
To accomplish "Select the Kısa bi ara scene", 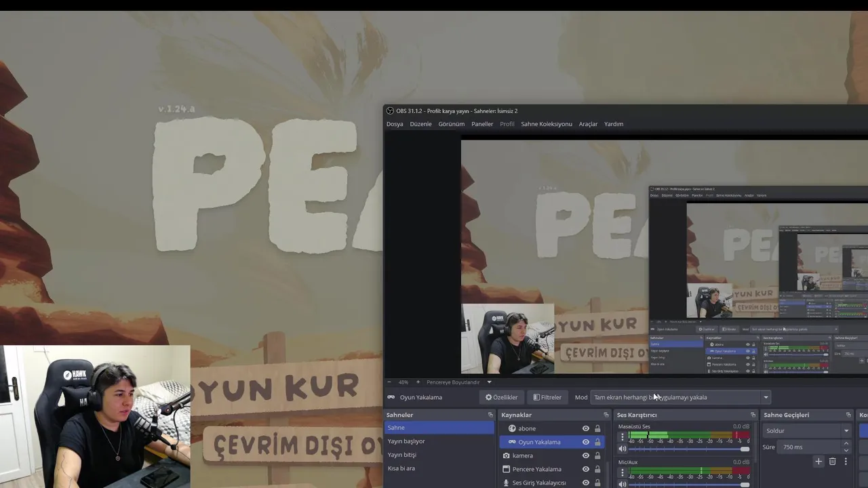I will pos(439,468).
